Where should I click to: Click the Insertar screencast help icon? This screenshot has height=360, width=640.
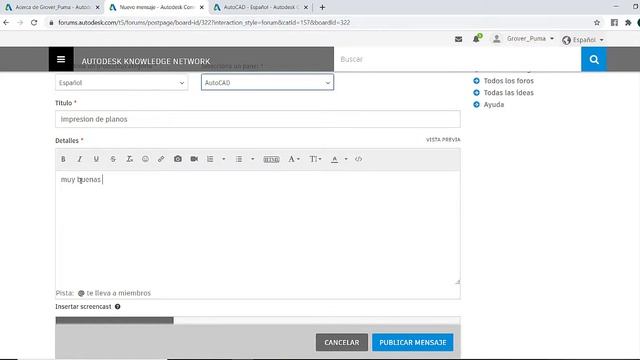pos(118,307)
